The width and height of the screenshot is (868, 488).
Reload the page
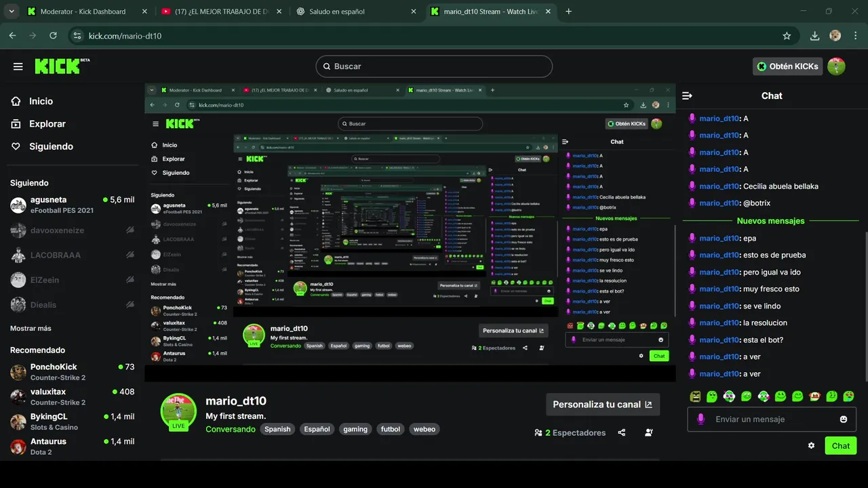[x=54, y=36]
